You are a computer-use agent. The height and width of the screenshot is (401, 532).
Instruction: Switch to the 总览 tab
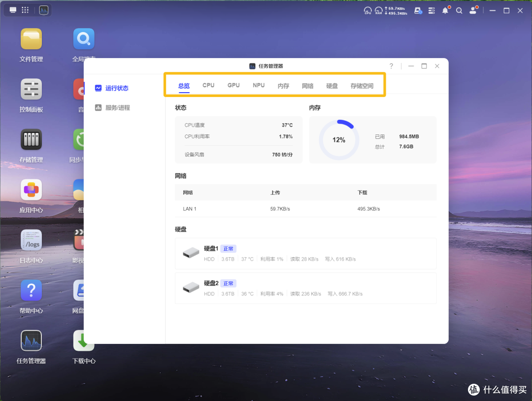point(184,86)
